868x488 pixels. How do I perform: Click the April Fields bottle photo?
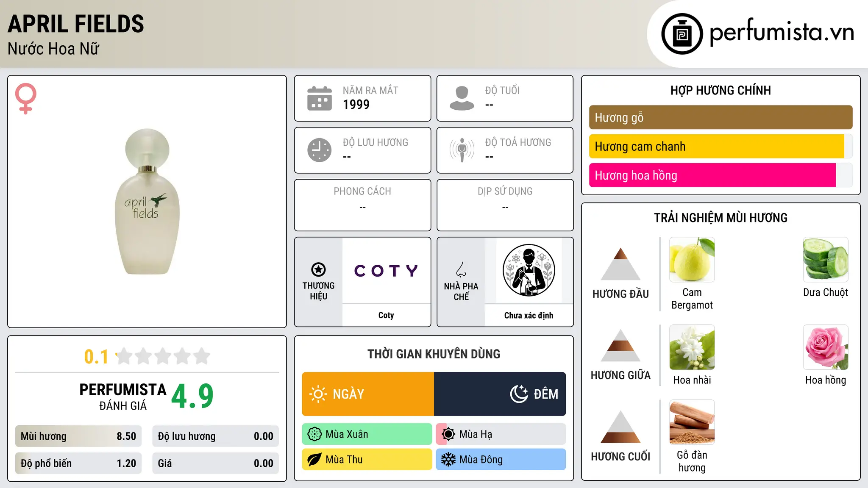pos(147,202)
